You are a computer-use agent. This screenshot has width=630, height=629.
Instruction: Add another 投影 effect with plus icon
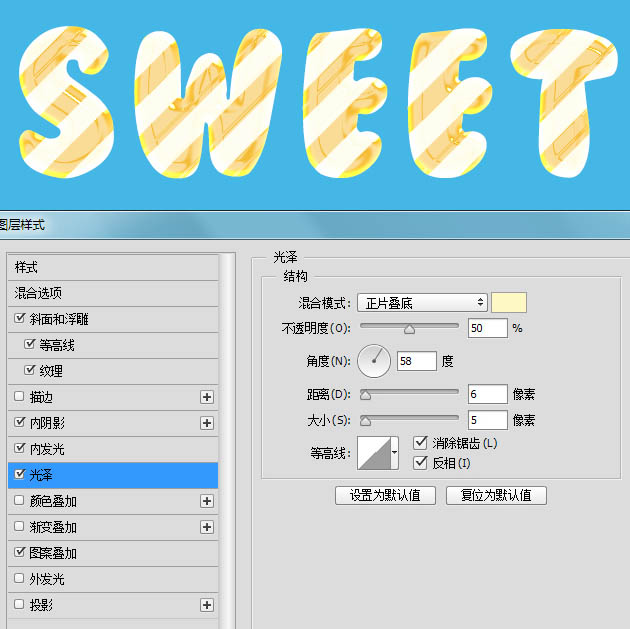click(x=207, y=605)
